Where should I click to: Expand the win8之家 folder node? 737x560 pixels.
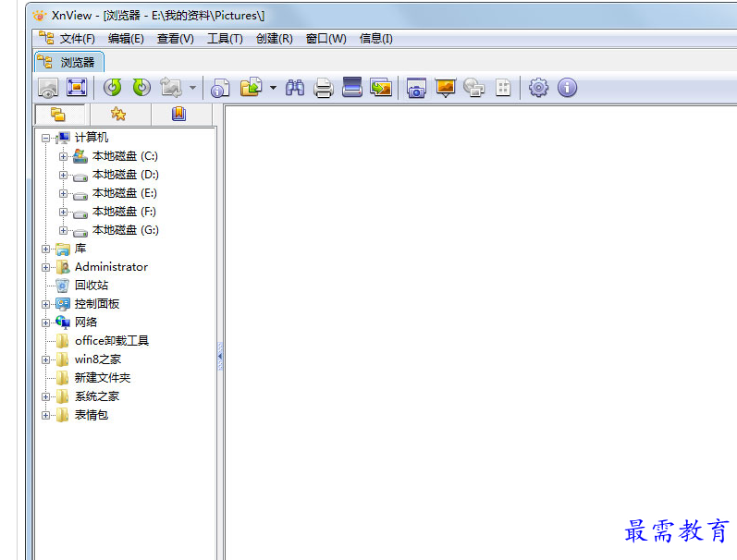[45, 359]
